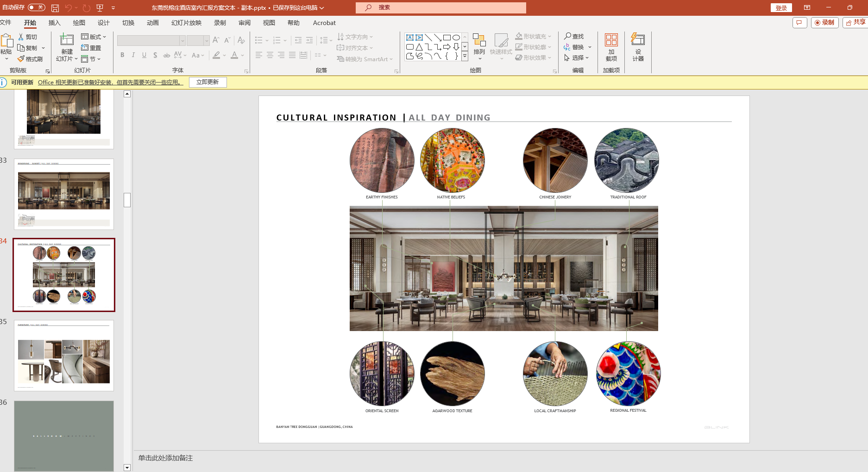Image resolution: width=868 pixels, height=472 pixels.
Task: Open the Animations (动画) tab
Action: (x=153, y=23)
